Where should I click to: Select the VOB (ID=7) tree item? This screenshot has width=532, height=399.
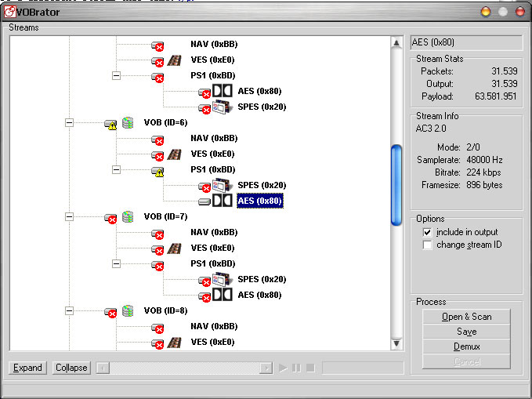click(165, 216)
